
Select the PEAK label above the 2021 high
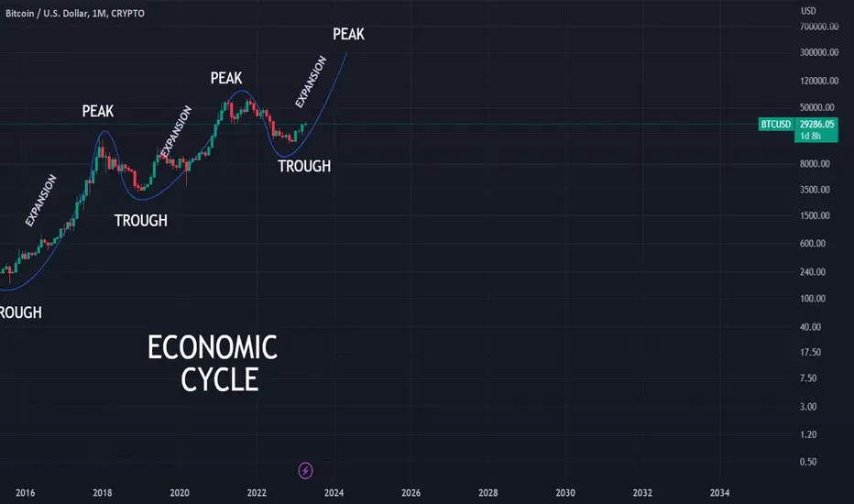click(x=226, y=78)
